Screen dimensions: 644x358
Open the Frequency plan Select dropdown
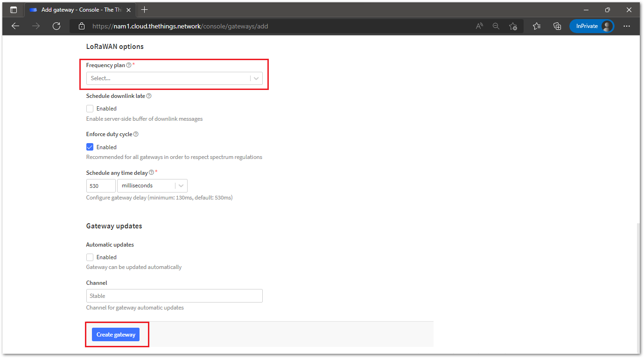pyautogui.click(x=175, y=78)
